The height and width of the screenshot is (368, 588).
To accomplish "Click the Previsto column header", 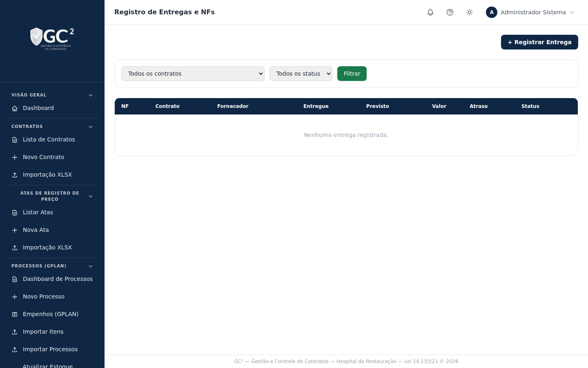I will click(x=377, y=106).
